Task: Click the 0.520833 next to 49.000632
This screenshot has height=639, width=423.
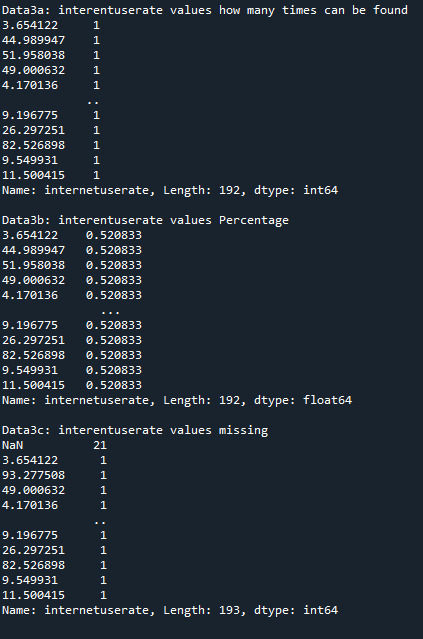Action: [114, 280]
